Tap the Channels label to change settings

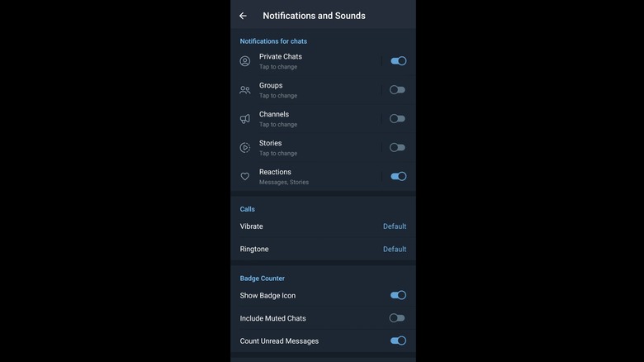coord(274,115)
